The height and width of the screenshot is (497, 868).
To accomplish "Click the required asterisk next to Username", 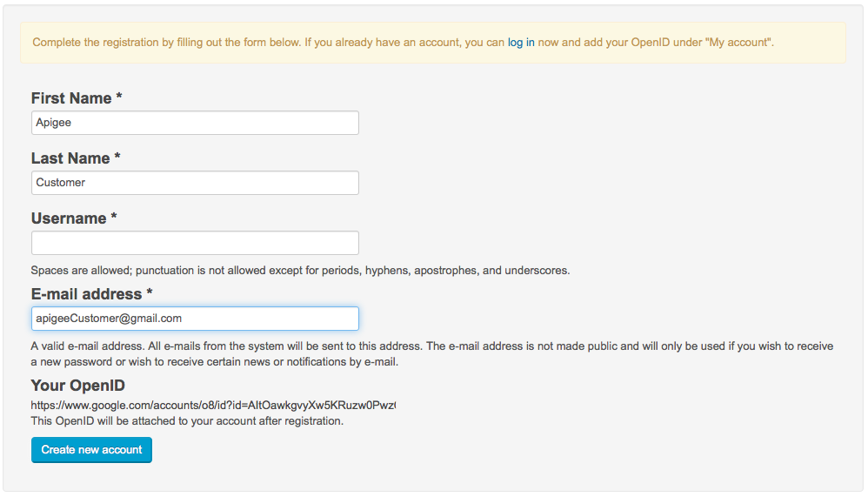I will (114, 218).
